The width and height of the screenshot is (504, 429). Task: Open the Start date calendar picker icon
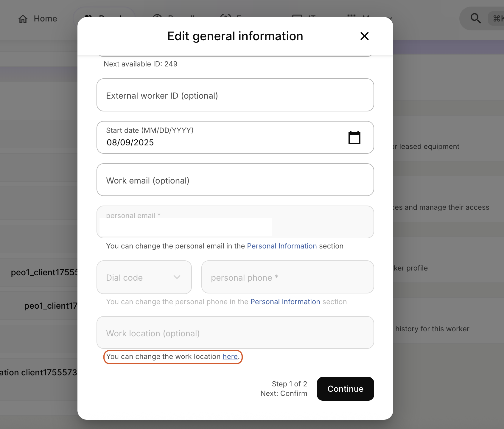354,137
